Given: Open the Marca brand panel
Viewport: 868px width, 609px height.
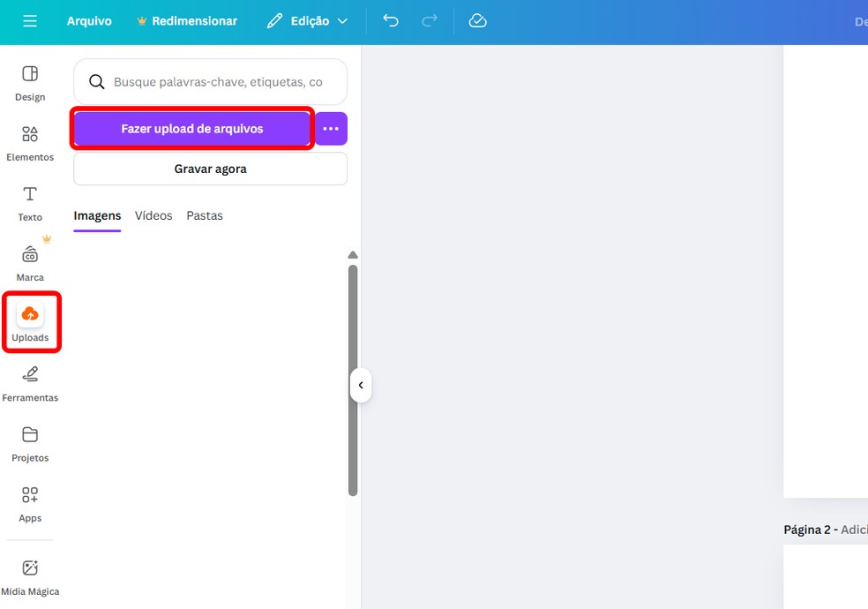Looking at the screenshot, I should coord(30,264).
